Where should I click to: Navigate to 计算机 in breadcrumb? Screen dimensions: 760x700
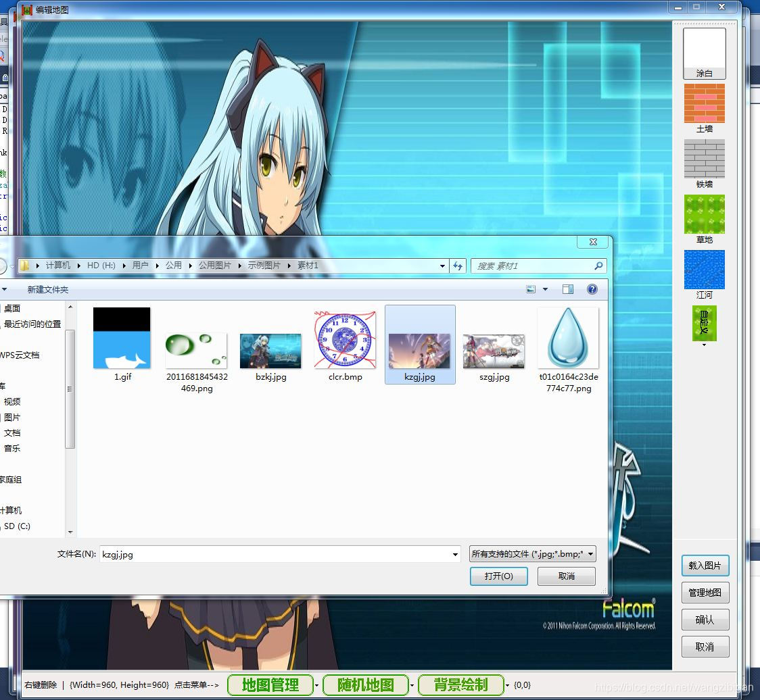tap(57, 266)
